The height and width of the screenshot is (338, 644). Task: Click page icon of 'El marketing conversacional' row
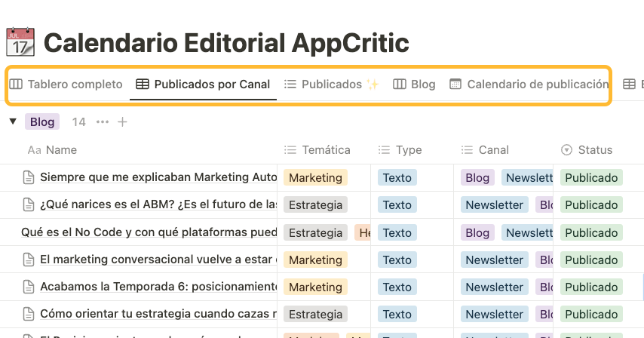[29, 260]
